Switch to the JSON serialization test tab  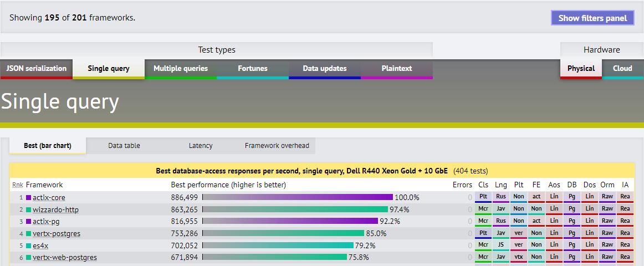36,69
